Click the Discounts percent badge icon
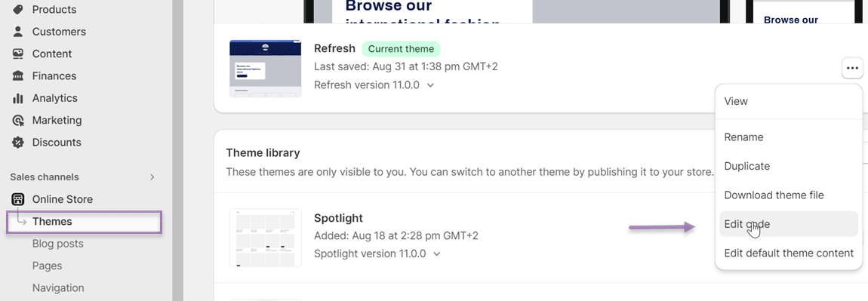Viewport: 868px width, 301px height. [17, 142]
